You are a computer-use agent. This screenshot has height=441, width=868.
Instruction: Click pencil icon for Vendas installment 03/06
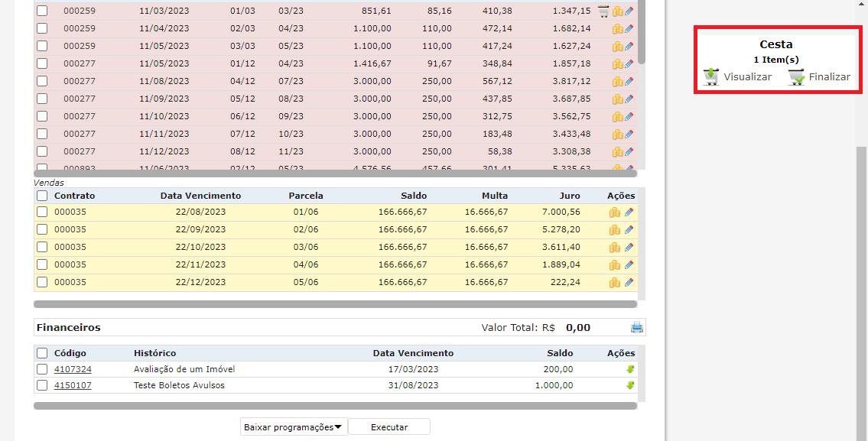pos(629,248)
